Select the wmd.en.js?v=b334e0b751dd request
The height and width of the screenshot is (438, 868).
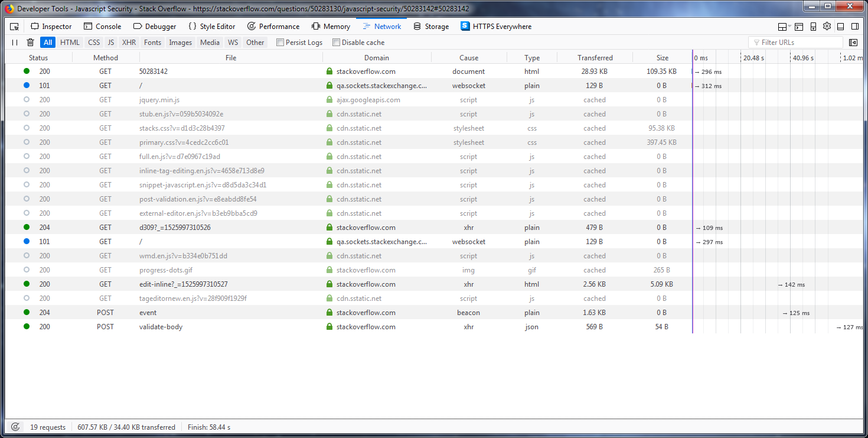coord(183,256)
